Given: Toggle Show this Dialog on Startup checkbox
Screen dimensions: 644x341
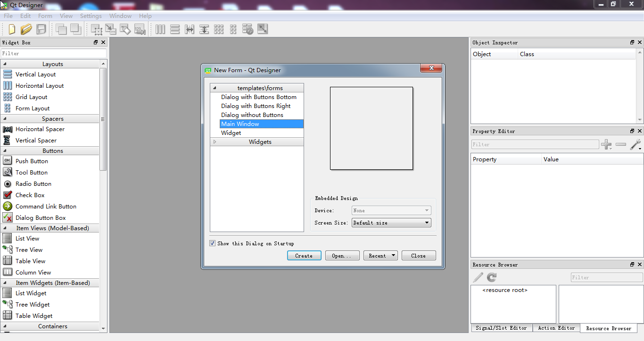Looking at the screenshot, I should point(212,243).
